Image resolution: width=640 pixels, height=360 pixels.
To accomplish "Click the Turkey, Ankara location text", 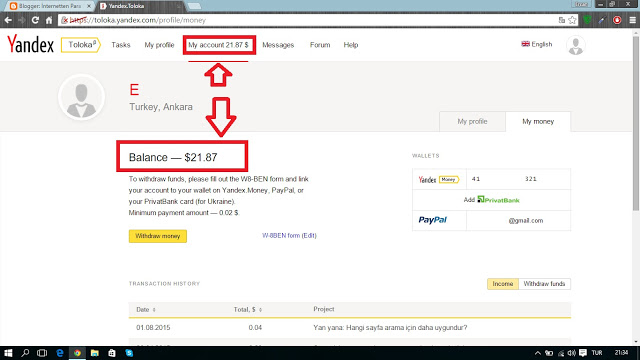I will (161, 107).
